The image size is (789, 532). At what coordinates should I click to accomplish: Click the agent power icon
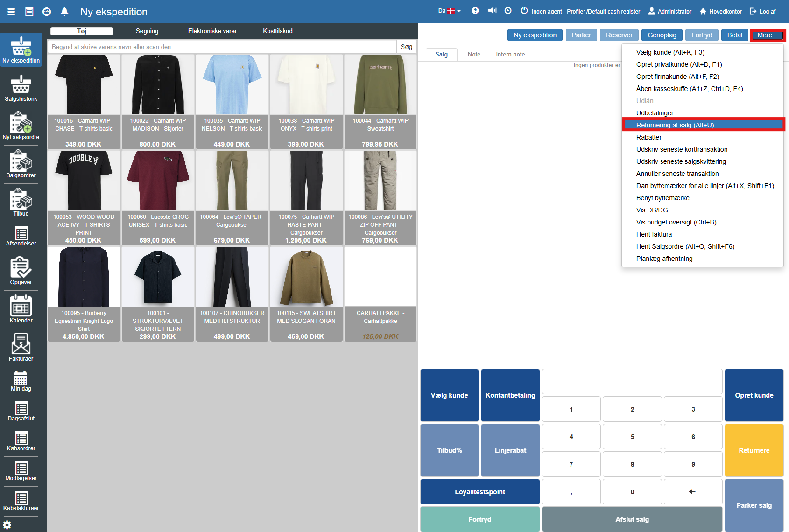click(524, 11)
